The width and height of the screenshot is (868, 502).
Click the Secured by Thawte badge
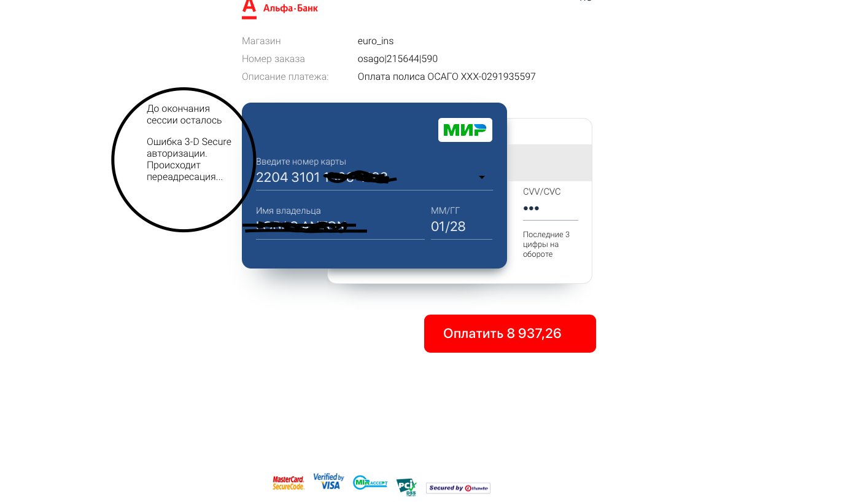458,488
